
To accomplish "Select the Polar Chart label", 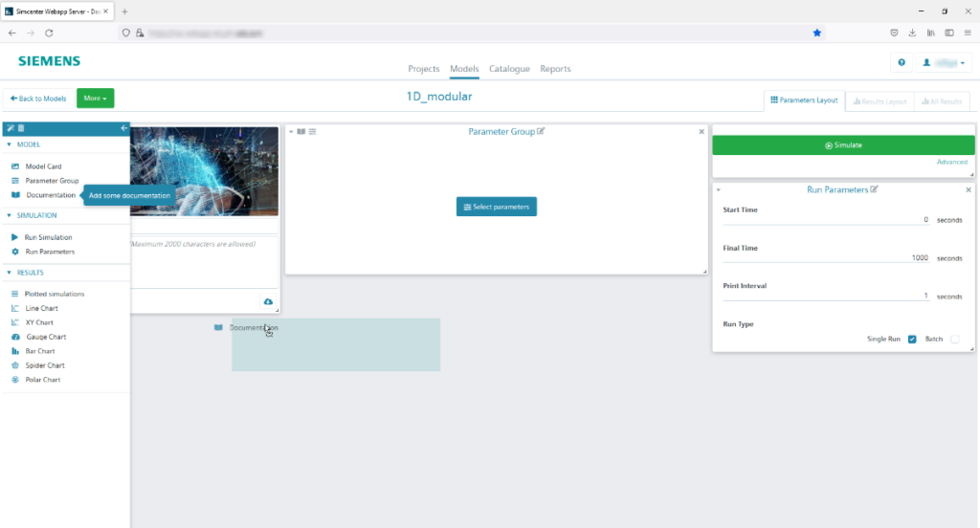I will click(x=42, y=380).
